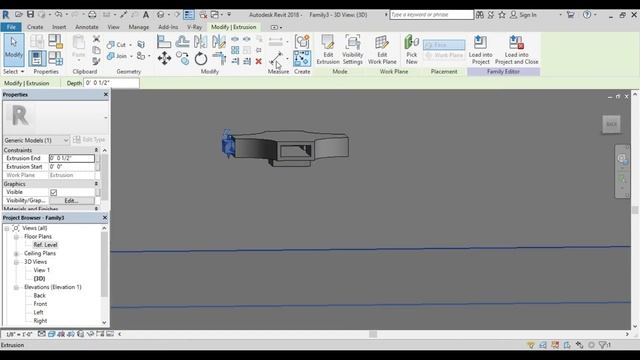Viewport: 640px width, 360px height.
Task: Expand the Ceiling Plans tree node
Action: point(16,253)
